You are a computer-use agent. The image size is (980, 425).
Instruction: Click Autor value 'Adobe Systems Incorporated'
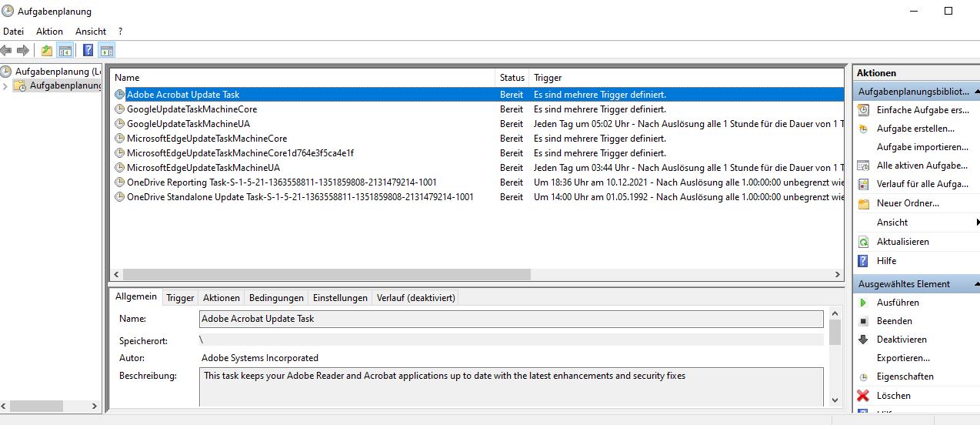(x=260, y=358)
